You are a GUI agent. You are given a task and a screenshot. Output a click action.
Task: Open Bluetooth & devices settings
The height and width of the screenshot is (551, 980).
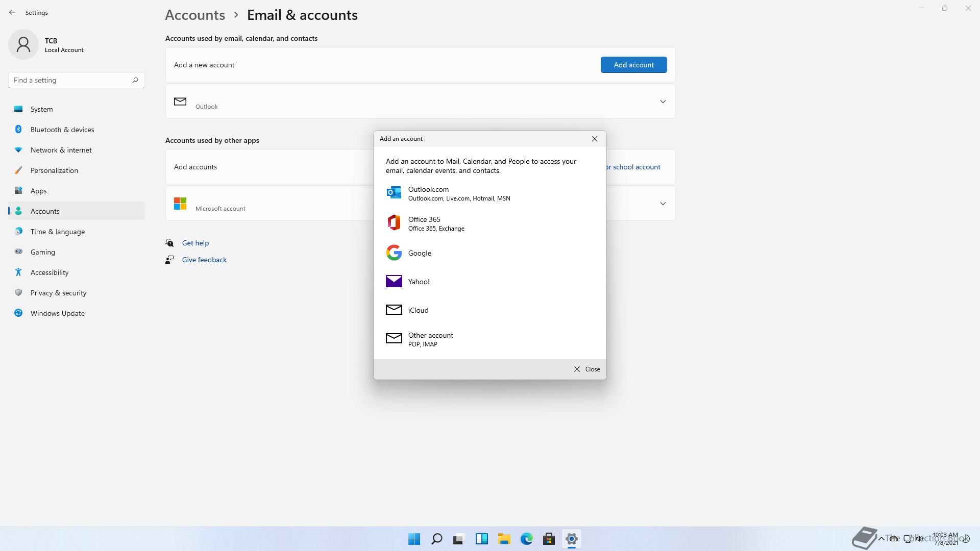(x=77, y=130)
